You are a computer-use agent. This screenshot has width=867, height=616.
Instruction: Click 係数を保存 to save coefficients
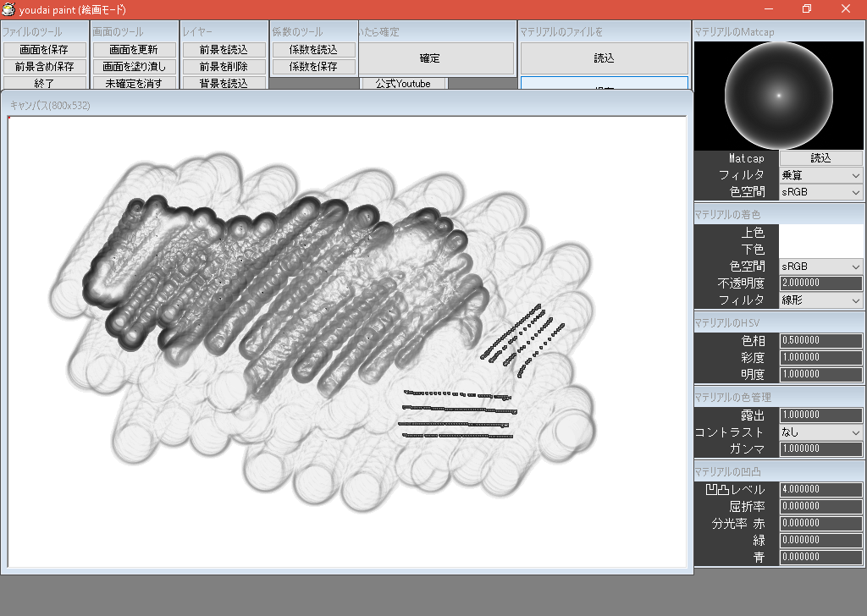[x=312, y=66]
